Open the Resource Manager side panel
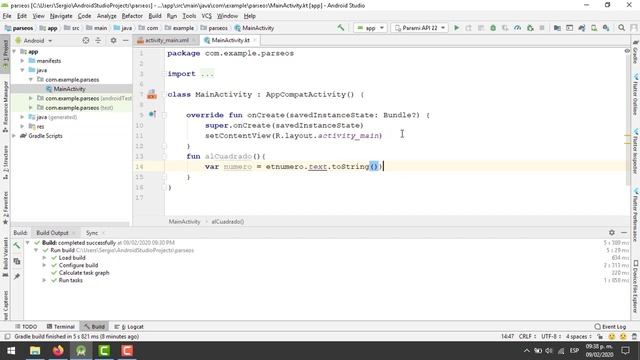 pyautogui.click(x=5, y=106)
